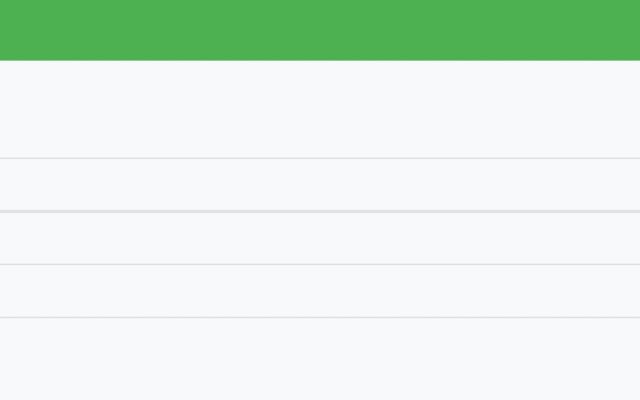Select the bottom empty area below the last divider
This screenshot has height=400, width=640.
(320, 359)
